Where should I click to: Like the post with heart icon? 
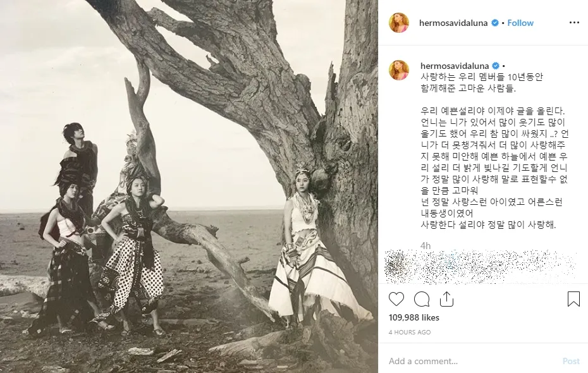tap(396, 299)
